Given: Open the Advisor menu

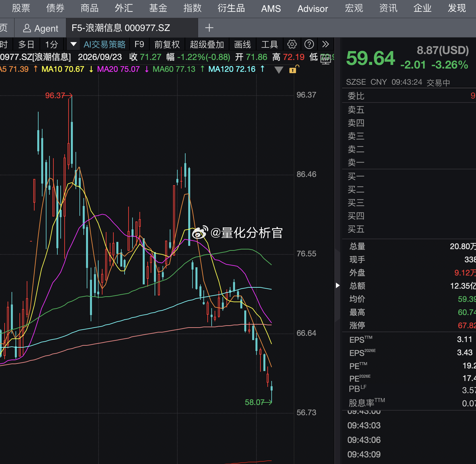Looking at the screenshot, I should [313, 9].
